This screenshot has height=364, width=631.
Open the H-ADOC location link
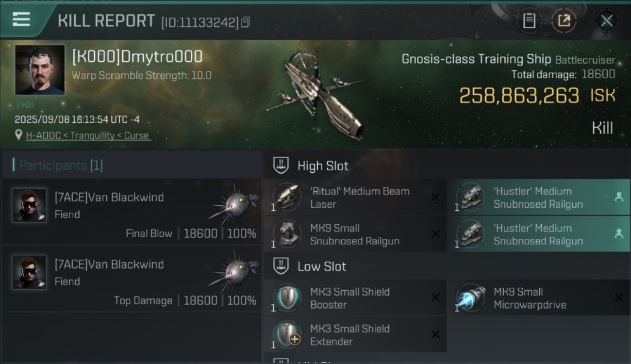click(x=88, y=135)
